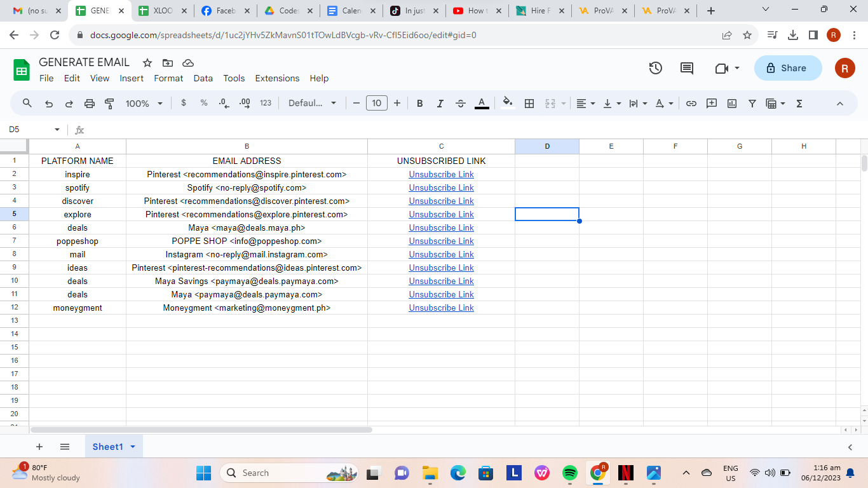
Task: Toggle bold formatting
Action: click(420, 103)
